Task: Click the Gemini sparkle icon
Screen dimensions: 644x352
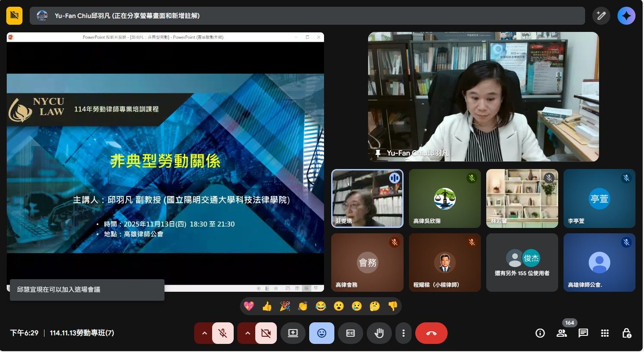Action: [x=626, y=16]
